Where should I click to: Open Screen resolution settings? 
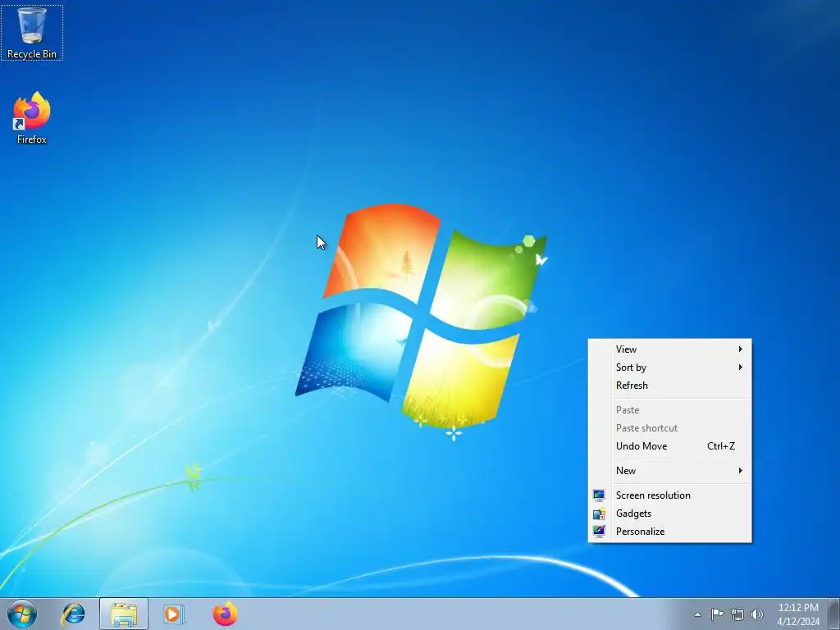click(669, 495)
